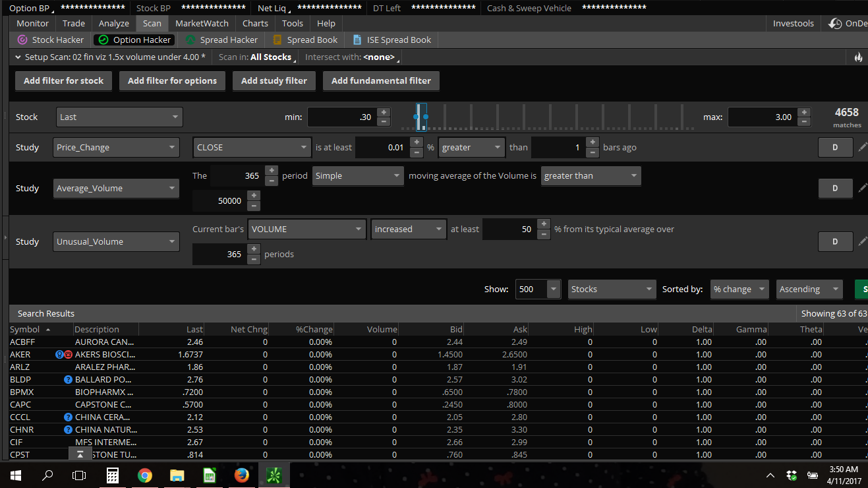The image size is (868, 488).
Task: Open Firefox from the Windows taskbar
Action: [242, 475]
